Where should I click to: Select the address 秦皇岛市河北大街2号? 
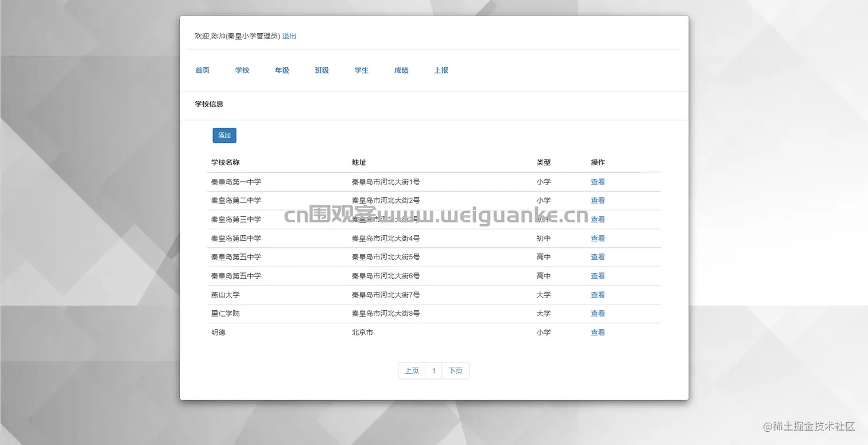pos(386,201)
